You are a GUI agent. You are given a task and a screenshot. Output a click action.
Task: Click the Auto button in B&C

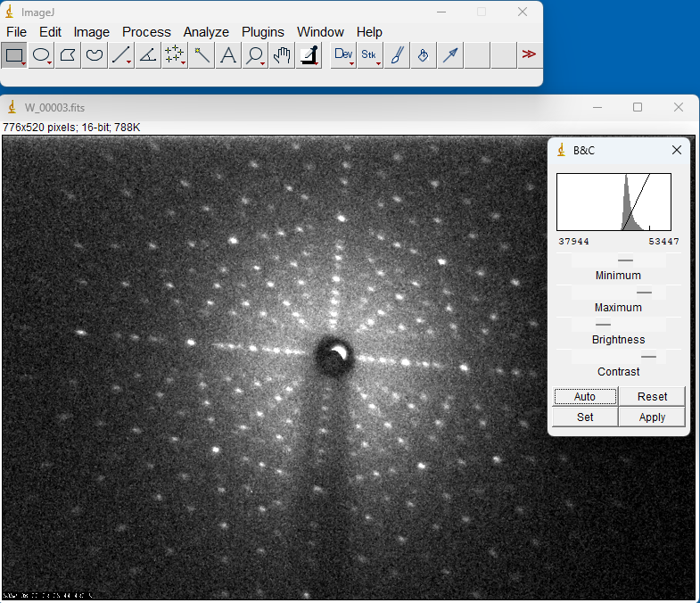(x=585, y=397)
